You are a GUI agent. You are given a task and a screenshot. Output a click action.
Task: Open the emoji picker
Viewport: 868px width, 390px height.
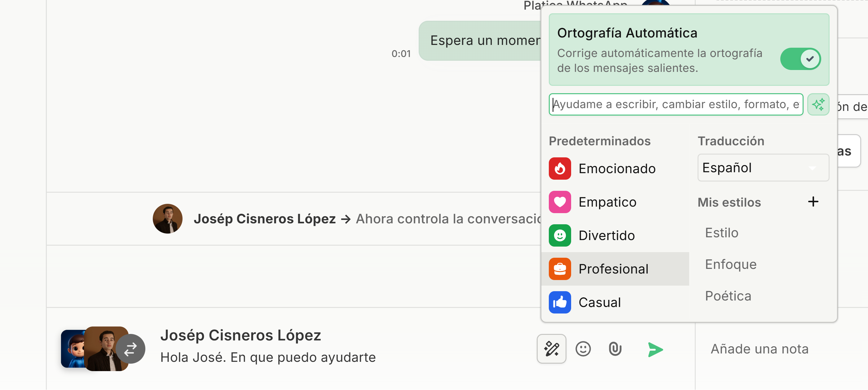(x=584, y=349)
